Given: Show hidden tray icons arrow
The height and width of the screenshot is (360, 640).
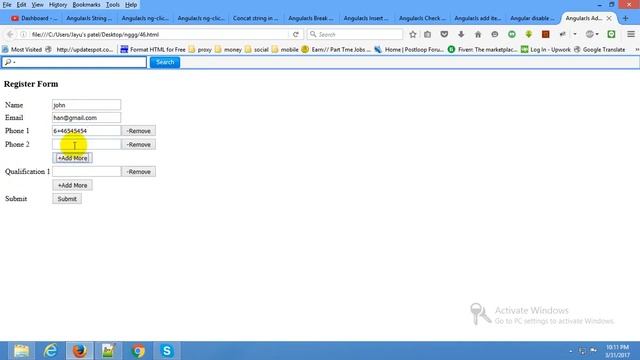Looking at the screenshot, I should click(x=571, y=351).
